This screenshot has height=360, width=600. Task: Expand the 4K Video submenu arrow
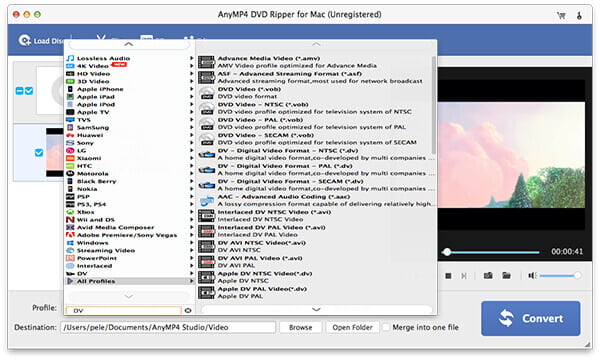click(191, 66)
